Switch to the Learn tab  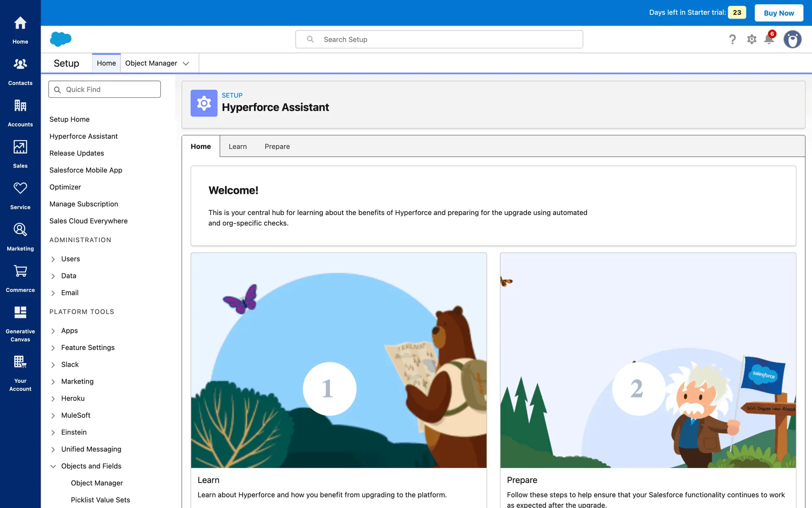point(238,146)
